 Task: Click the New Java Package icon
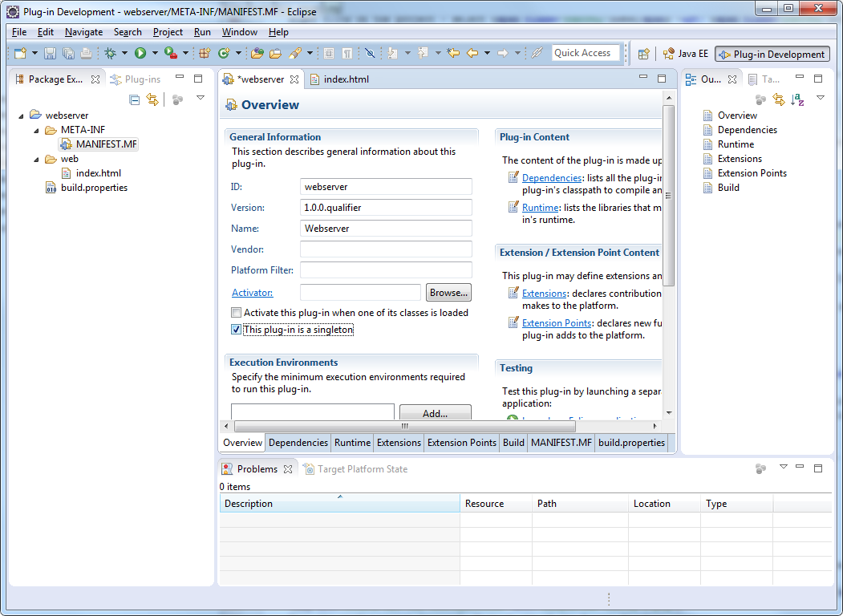coord(205,53)
